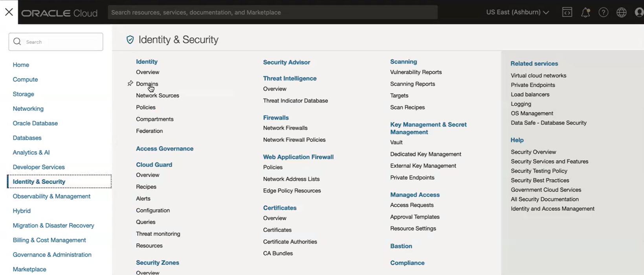Open Vulnerability Reports under Scanning
Screen dimensions: 644x275
click(416, 72)
